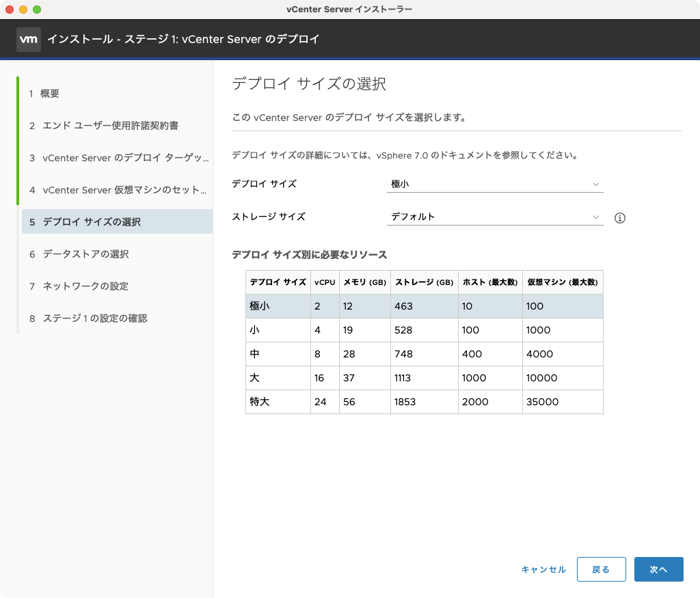Image resolution: width=700 pixels, height=598 pixels.
Task: Click the macOS minimize window button
Action: coord(23,10)
